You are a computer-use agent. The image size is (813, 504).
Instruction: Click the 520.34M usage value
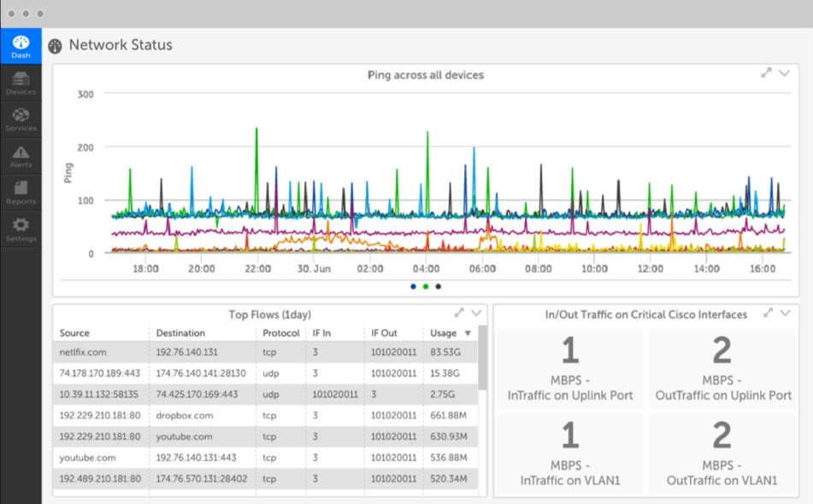point(449,479)
